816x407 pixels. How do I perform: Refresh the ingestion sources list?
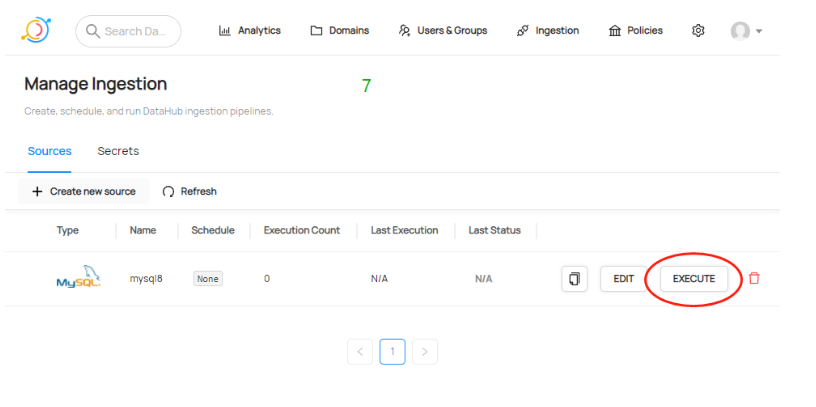[x=190, y=191]
